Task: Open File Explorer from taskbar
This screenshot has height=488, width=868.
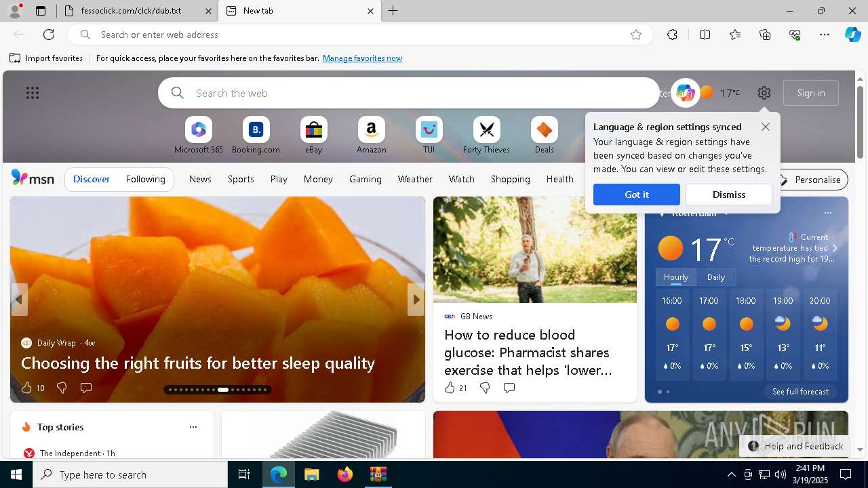Action: pyautogui.click(x=312, y=474)
